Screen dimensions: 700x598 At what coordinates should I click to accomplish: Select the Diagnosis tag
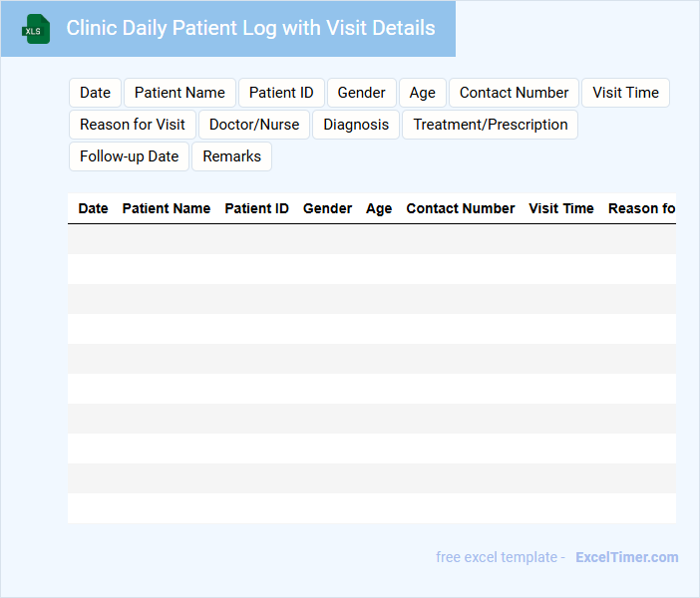[356, 125]
